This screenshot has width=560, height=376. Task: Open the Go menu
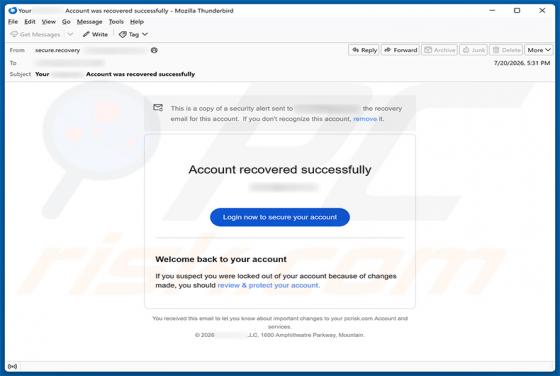(66, 22)
